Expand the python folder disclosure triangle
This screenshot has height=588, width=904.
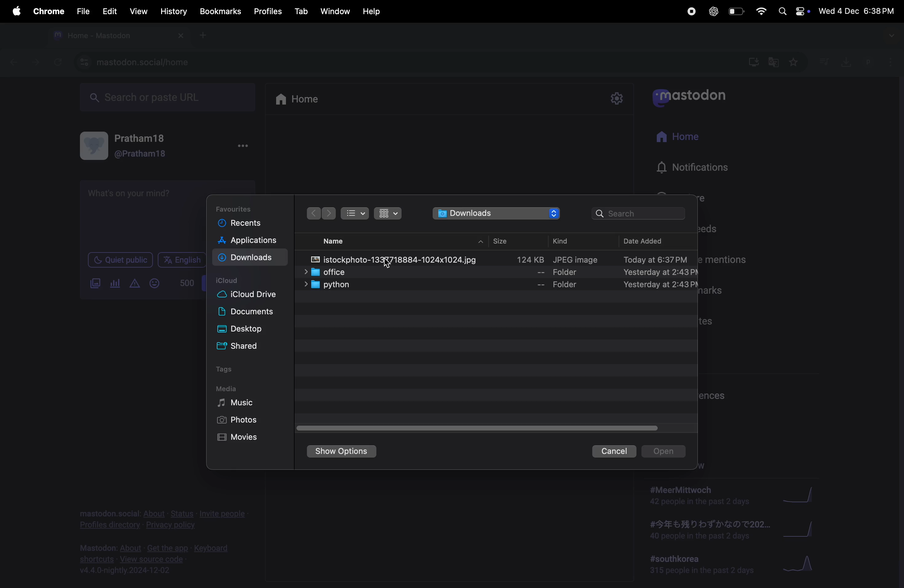(x=306, y=285)
